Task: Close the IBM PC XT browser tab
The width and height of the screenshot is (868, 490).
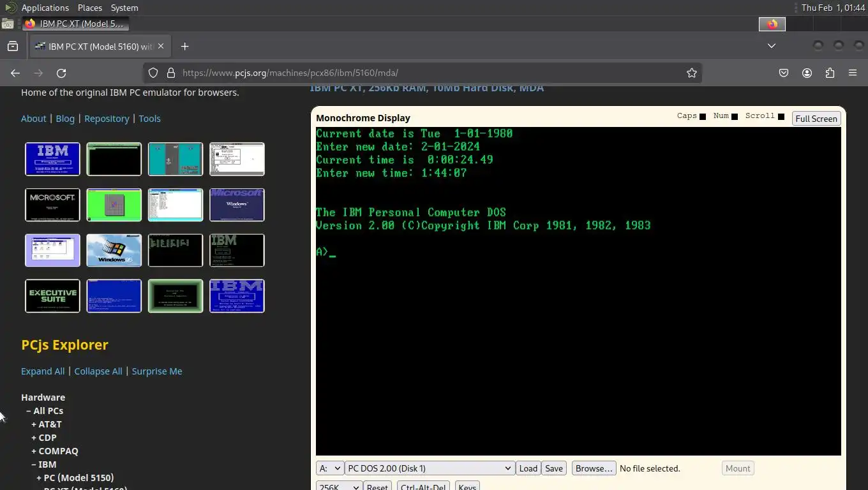Action: coord(161,46)
